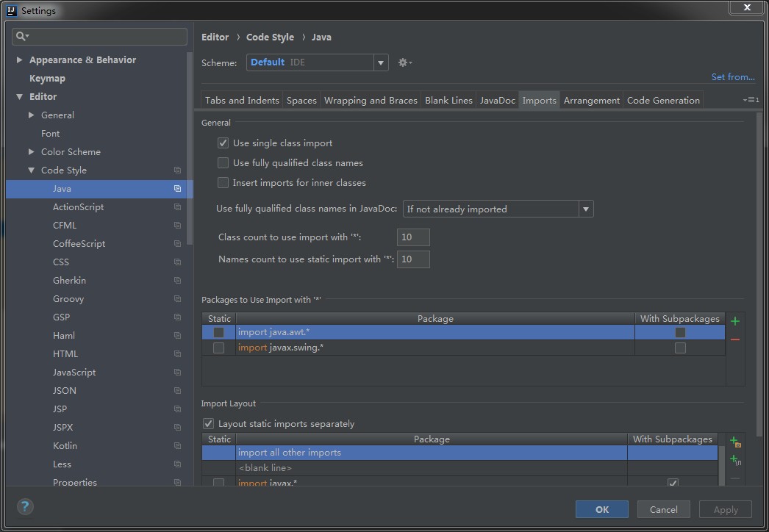Open the Code Generation tab
This screenshot has height=532, width=769.
(x=663, y=100)
